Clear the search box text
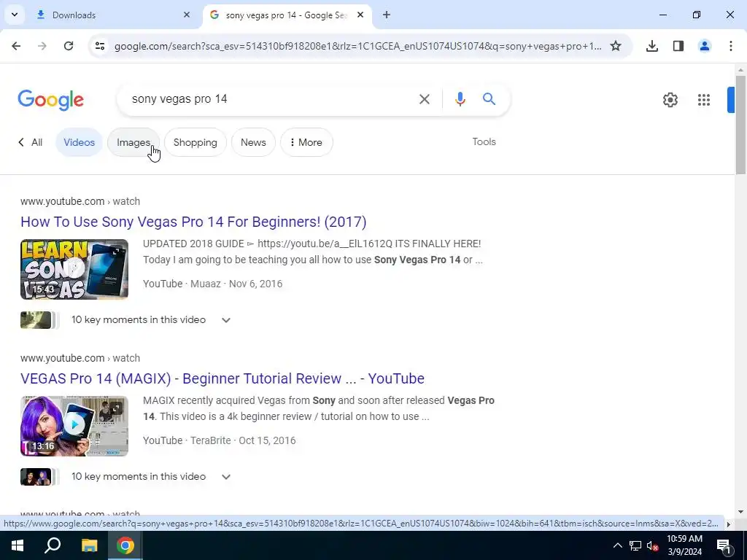Image resolution: width=747 pixels, height=560 pixels. pos(424,99)
